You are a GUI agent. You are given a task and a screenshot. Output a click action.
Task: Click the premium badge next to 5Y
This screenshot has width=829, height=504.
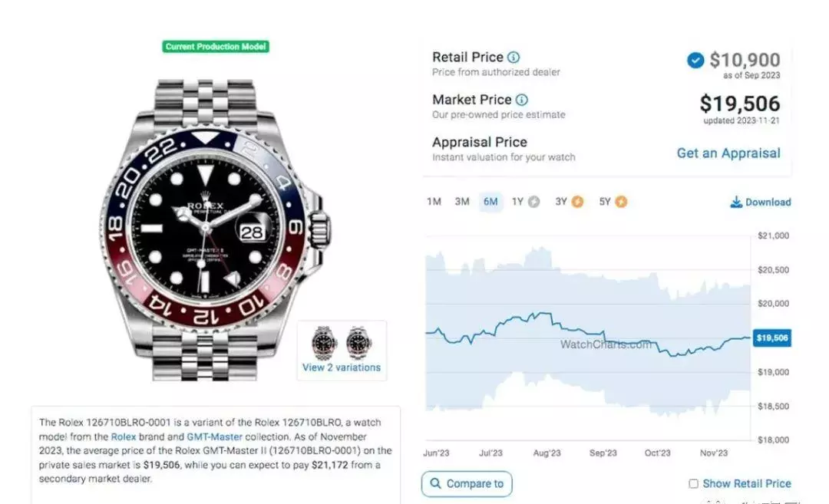pos(621,202)
